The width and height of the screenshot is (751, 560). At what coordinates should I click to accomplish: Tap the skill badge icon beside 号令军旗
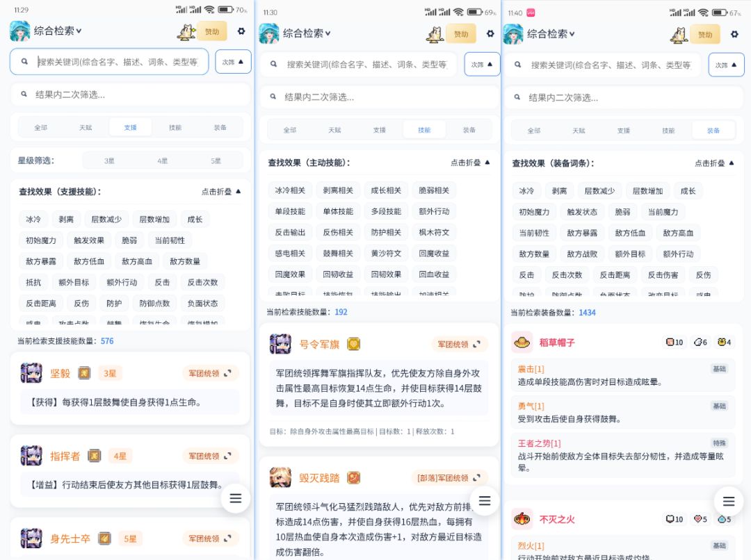[353, 344]
